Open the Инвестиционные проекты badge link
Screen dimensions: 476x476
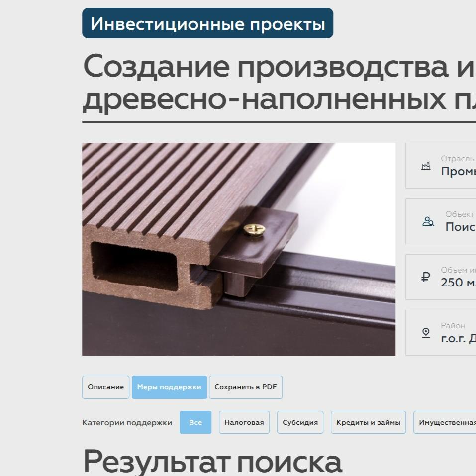[x=207, y=23]
